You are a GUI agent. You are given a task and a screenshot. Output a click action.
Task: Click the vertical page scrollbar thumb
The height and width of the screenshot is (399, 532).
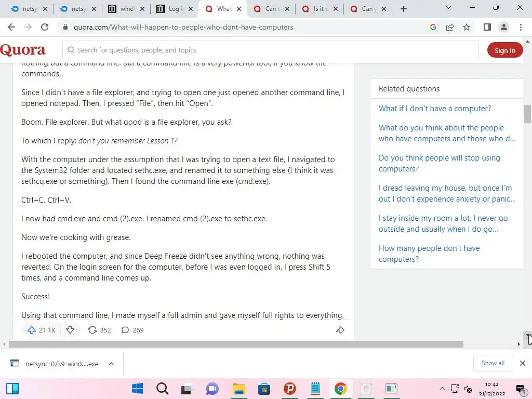point(527,114)
